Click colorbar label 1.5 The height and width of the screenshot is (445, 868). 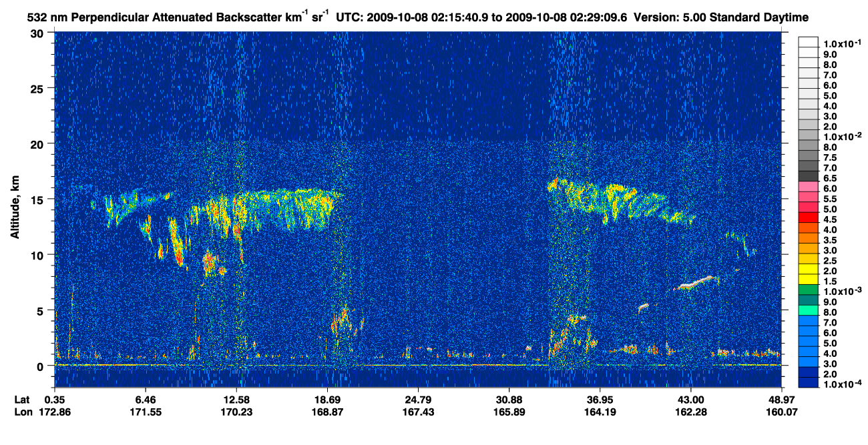[830, 281]
